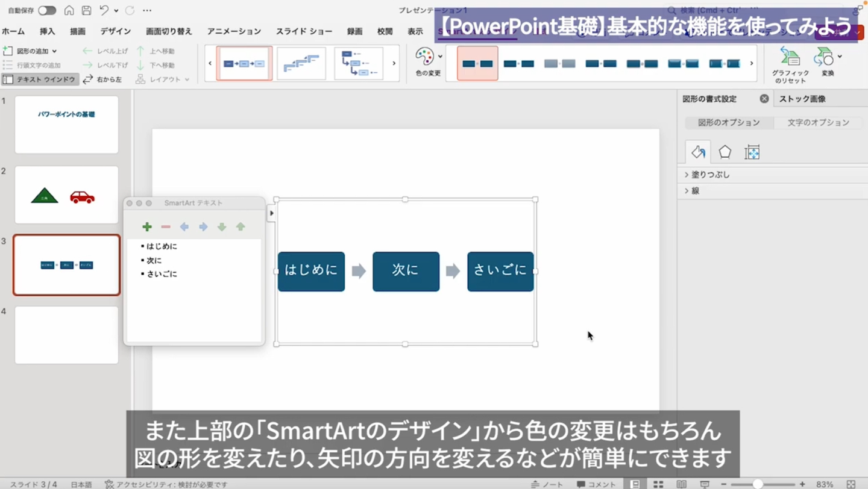Click the Slide Sorter grid view icon
868x489 pixels.
tap(658, 484)
